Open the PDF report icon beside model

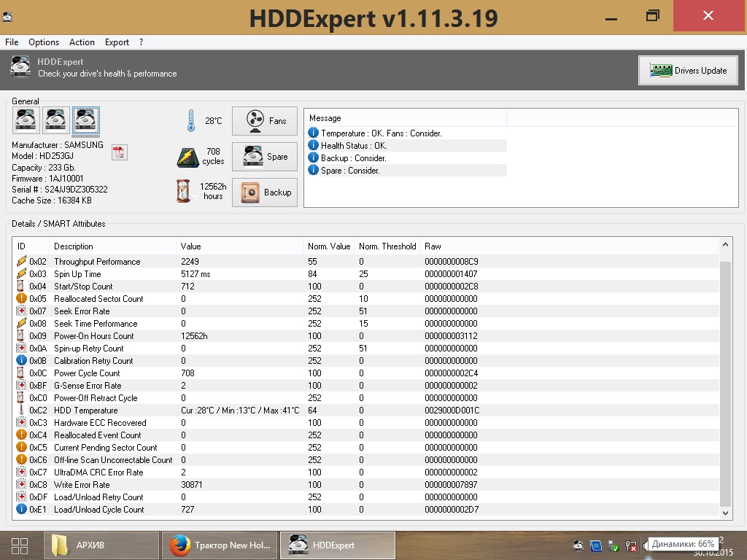119,153
